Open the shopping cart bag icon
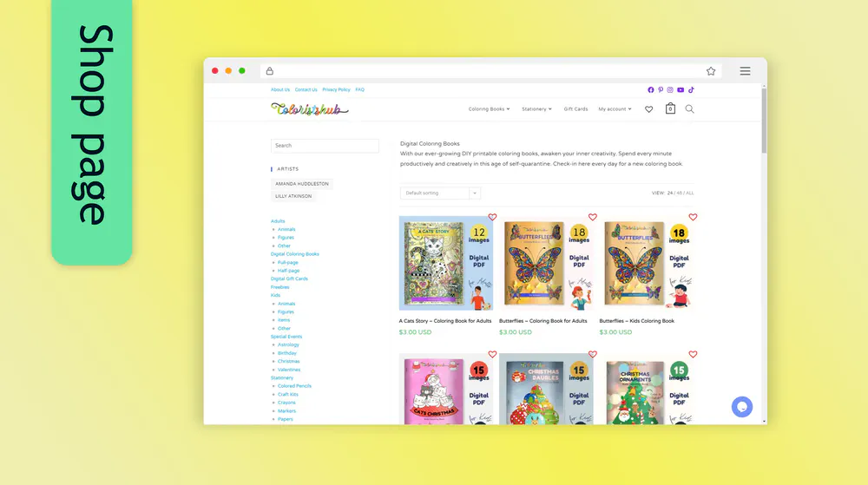The height and width of the screenshot is (485, 868). tap(670, 108)
